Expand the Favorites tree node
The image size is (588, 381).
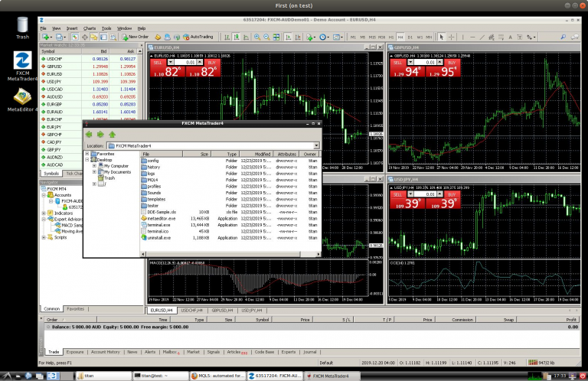[x=87, y=154]
